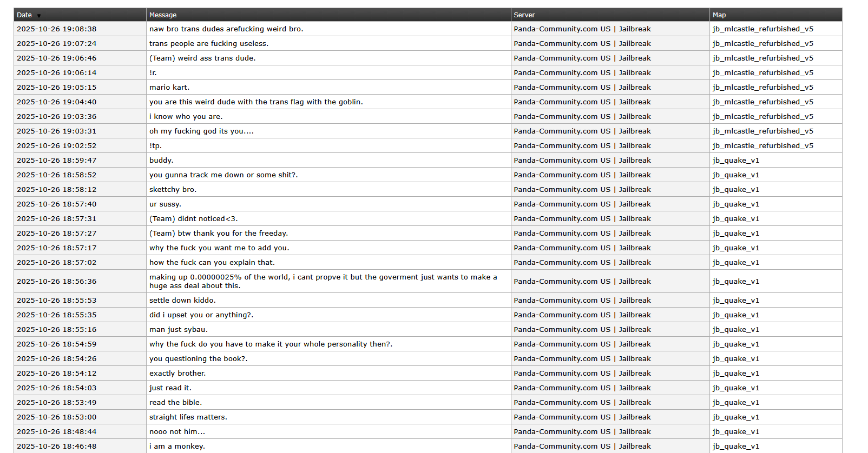Click the "i am a monkey." message in the last row
The image size is (868, 453).
[177, 447]
